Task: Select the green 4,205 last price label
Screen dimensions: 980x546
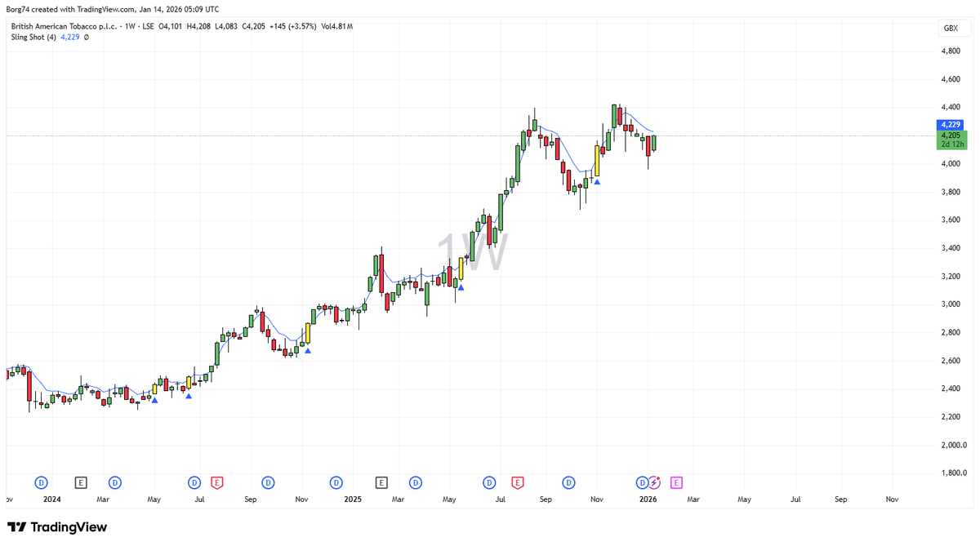Action: coord(952,140)
